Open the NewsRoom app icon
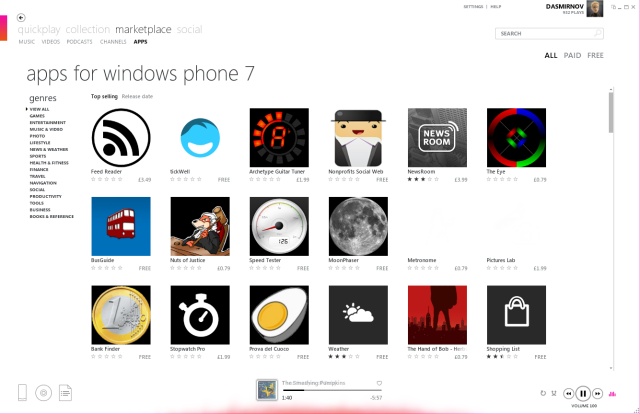 (437, 138)
